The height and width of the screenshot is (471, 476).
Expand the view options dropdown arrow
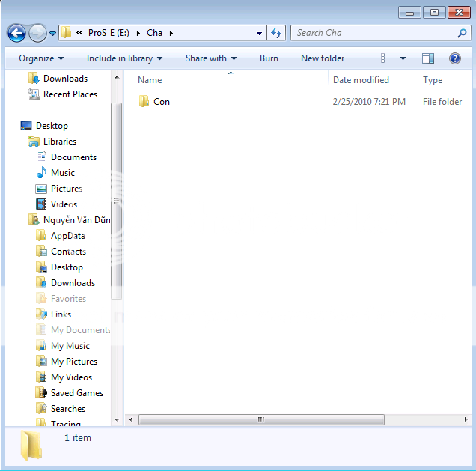pos(403,58)
